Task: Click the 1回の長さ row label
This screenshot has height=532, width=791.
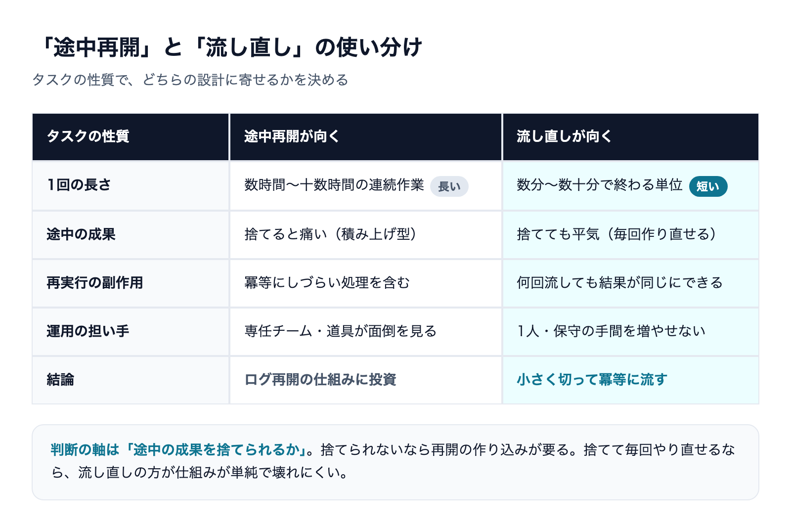Action: coord(131,186)
